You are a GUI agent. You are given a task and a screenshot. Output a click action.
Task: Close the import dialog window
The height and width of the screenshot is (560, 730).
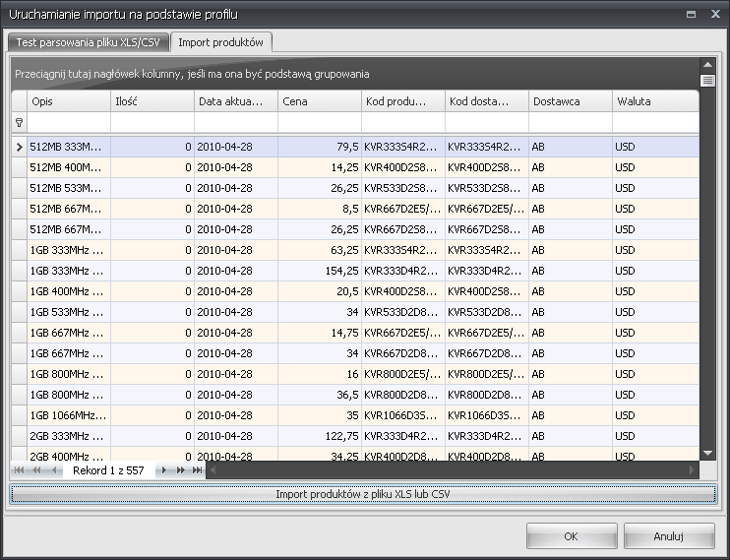[x=715, y=14]
